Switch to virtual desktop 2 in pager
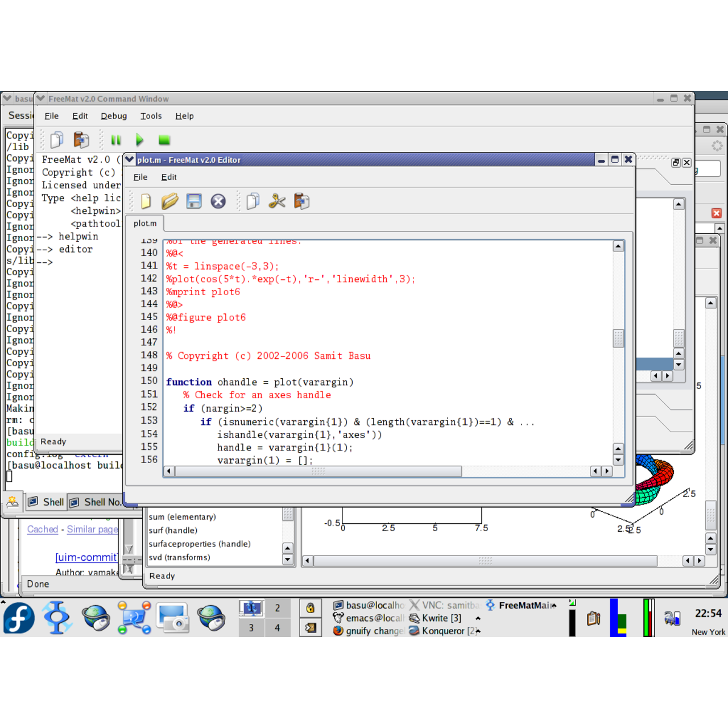728x728 pixels. [278, 608]
